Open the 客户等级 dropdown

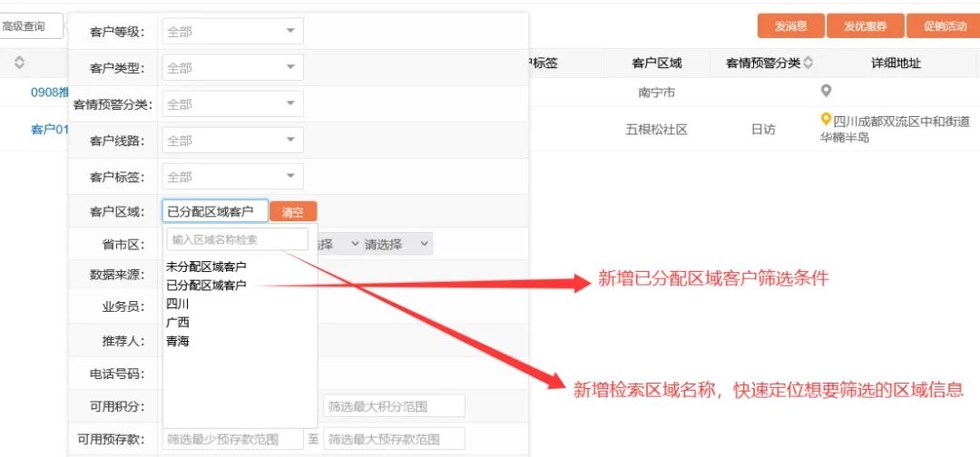233,31
